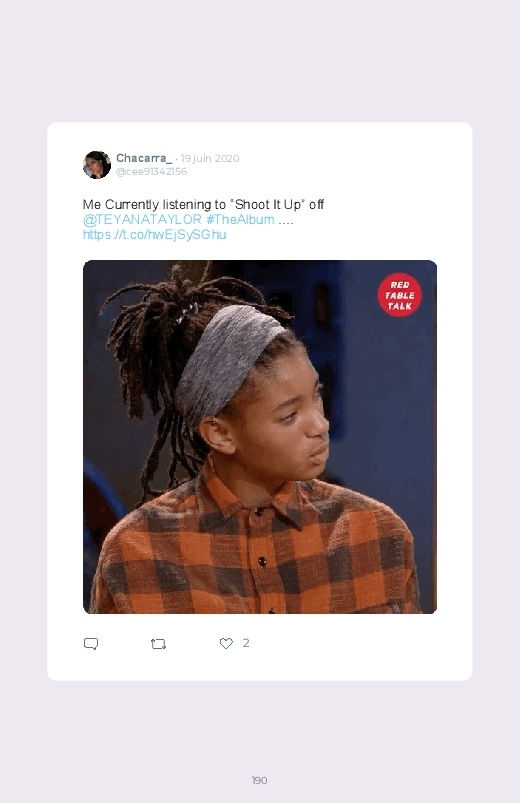Click the Chacarra_ display name
This screenshot has height=803, width=520.
pyautogui.click(x=144, y=158)
